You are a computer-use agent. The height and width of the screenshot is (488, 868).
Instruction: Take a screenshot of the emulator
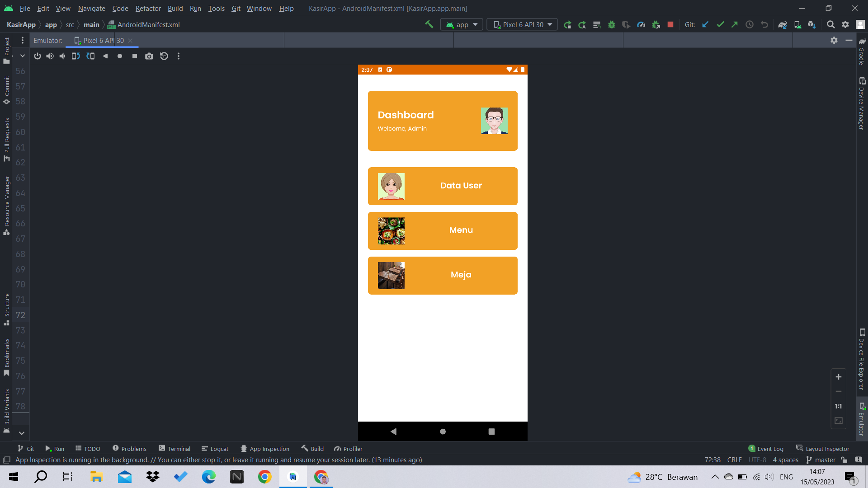[149, 56]
